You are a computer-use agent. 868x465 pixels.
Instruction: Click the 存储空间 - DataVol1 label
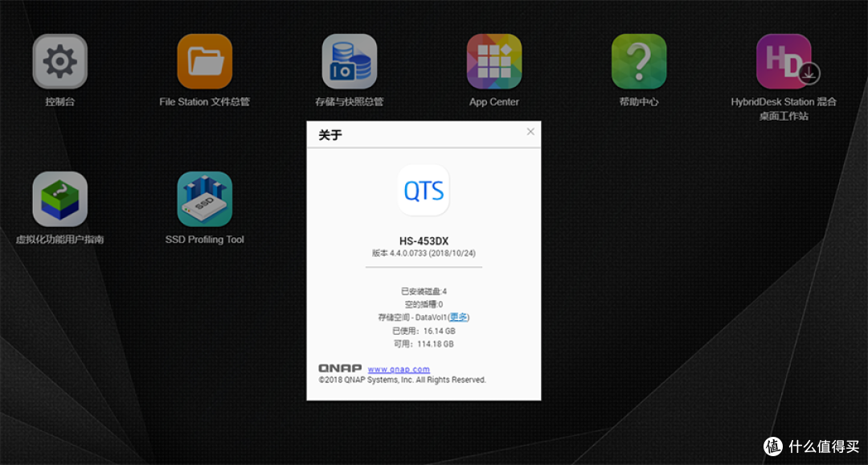coord(412,318)
